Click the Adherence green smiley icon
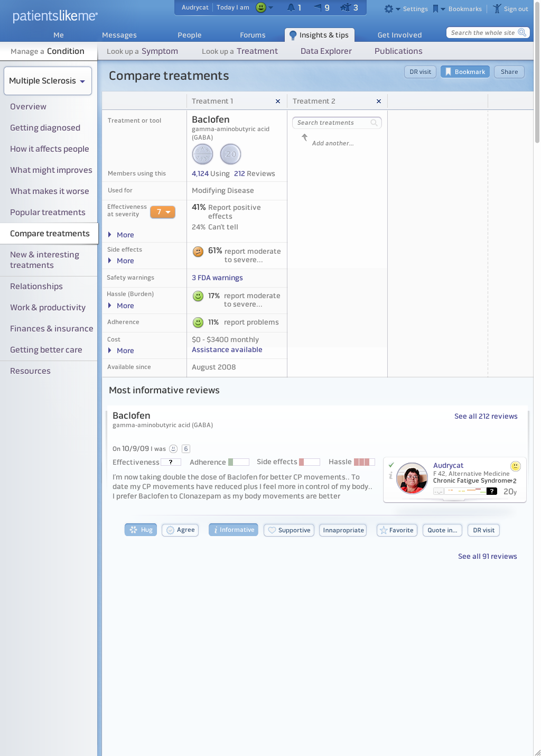The width and height of the screenshot is (541, 756). pos(198,322)
